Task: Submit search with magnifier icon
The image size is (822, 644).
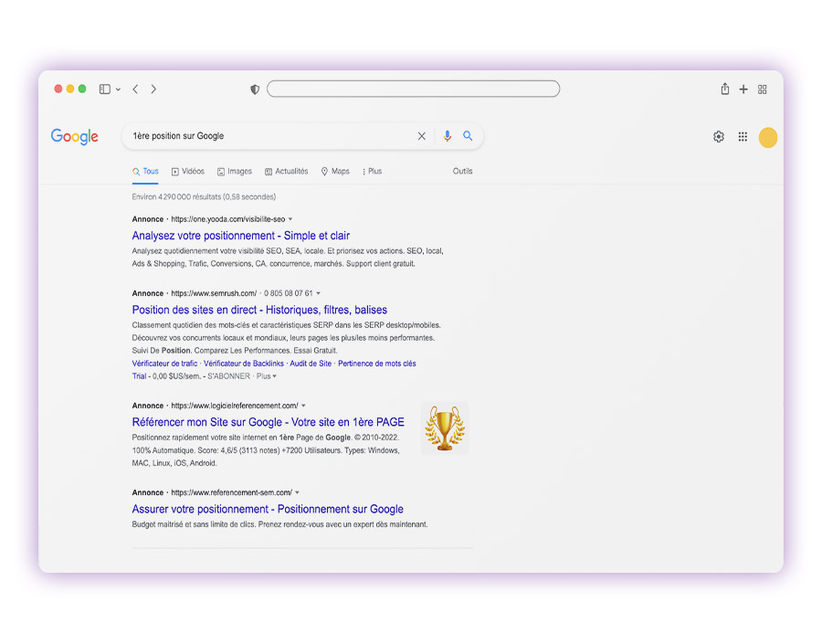Action: click(468, 136)
